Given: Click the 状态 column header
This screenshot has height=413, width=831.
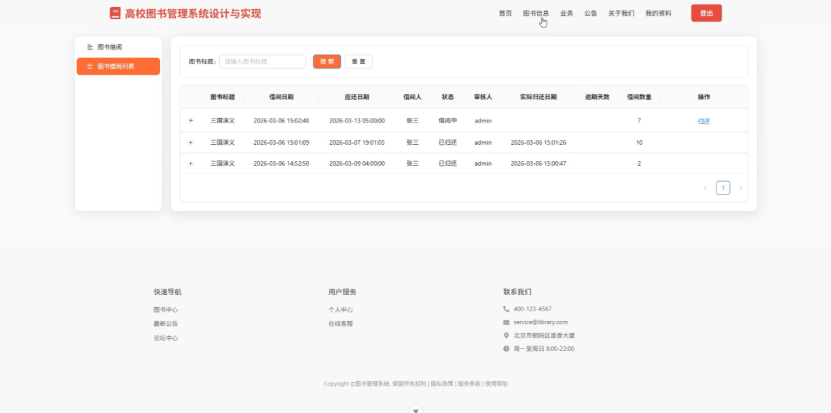Looking at the screenshot, I should coord(448,97).
